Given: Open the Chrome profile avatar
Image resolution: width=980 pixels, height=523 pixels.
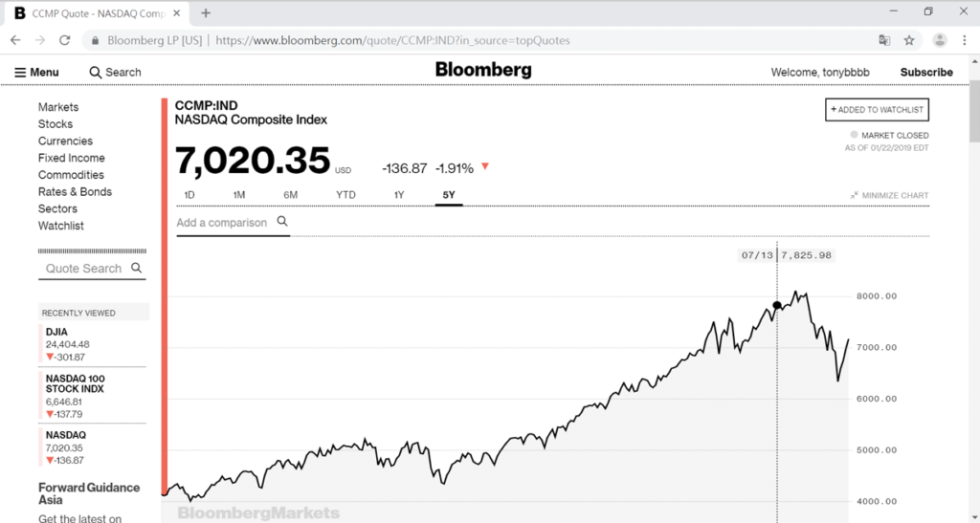Looking at the screenshot, I should (940, 40).
